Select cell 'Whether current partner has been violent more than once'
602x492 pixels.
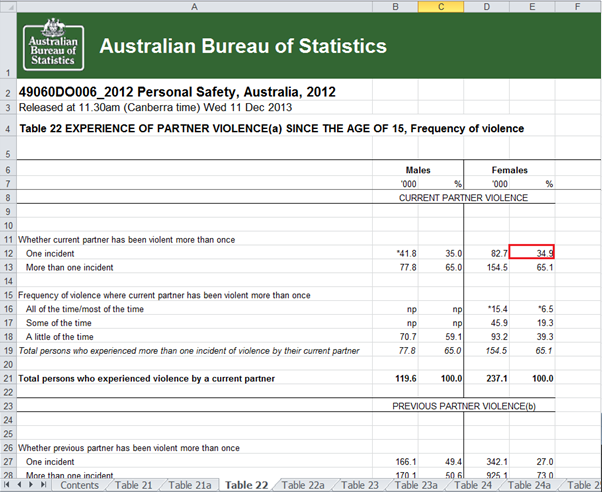[194, 240]
